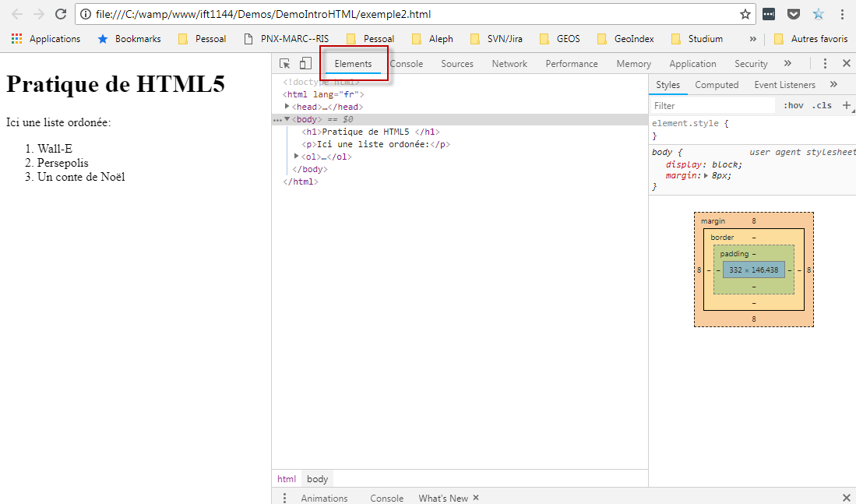
Task: Activate the inspect element picker icon
Action: pyautogui.click(x=284, y=63)
